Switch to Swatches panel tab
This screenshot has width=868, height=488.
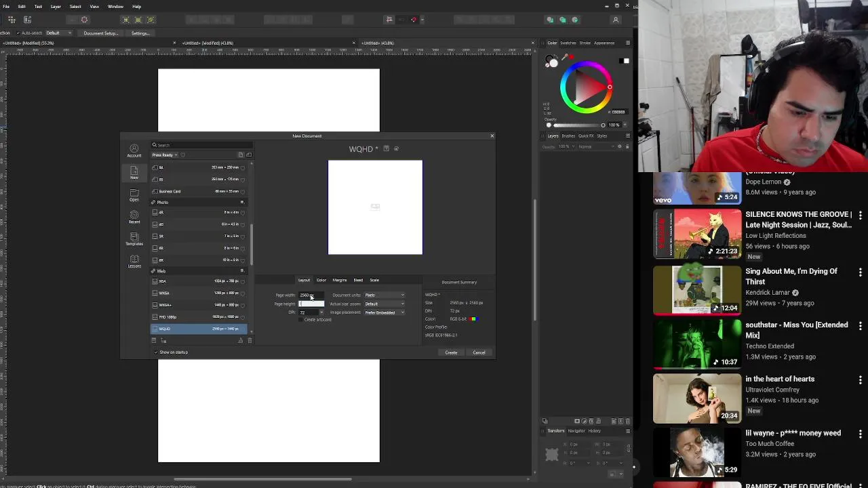[568, 43]
